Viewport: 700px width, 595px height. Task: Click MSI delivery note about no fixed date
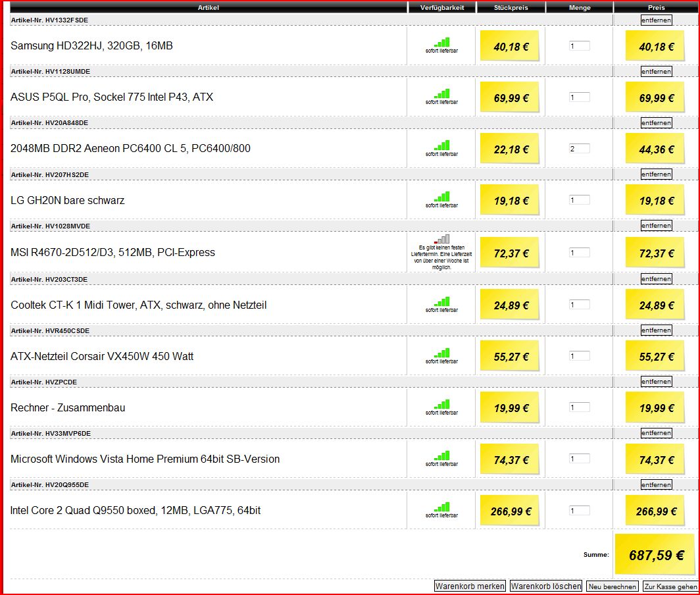(441, 257)
